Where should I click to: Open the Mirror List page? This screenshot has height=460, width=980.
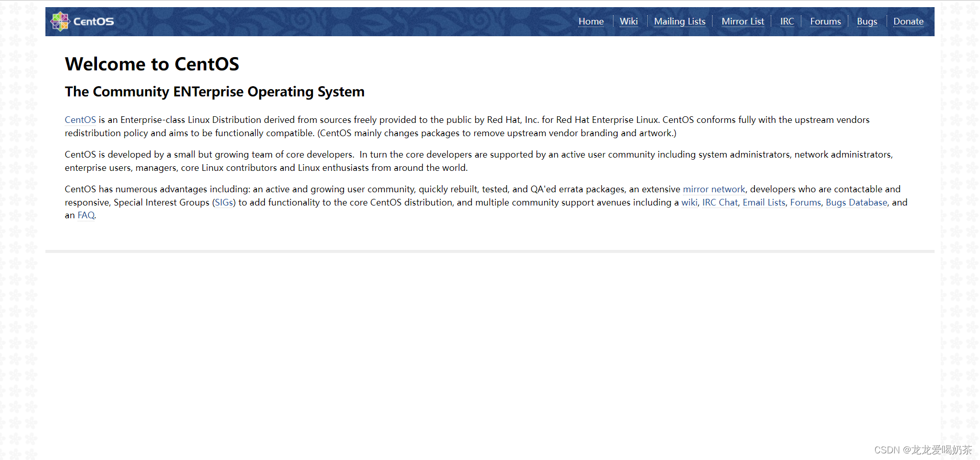pyautogui.click(x=743, y=21)
